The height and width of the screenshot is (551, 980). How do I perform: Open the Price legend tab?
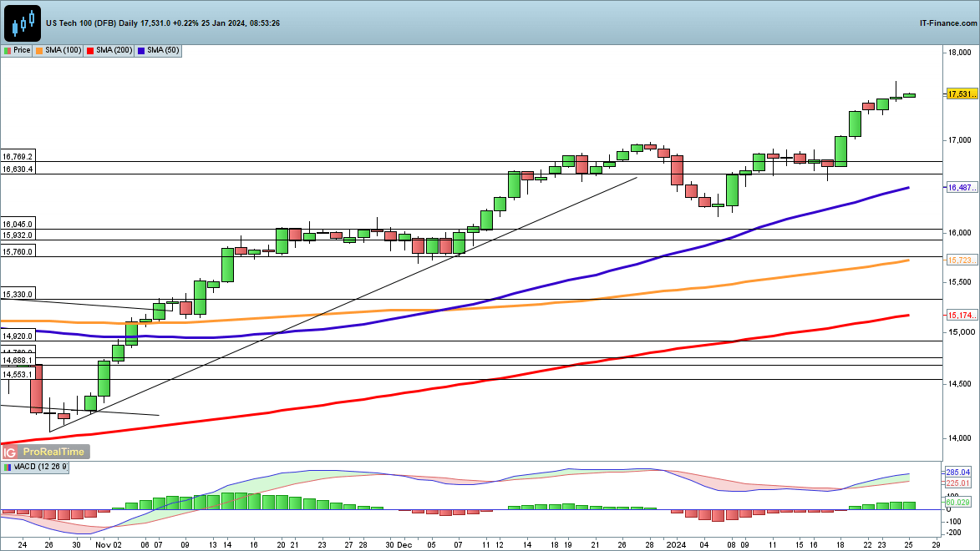coord(17,50)
